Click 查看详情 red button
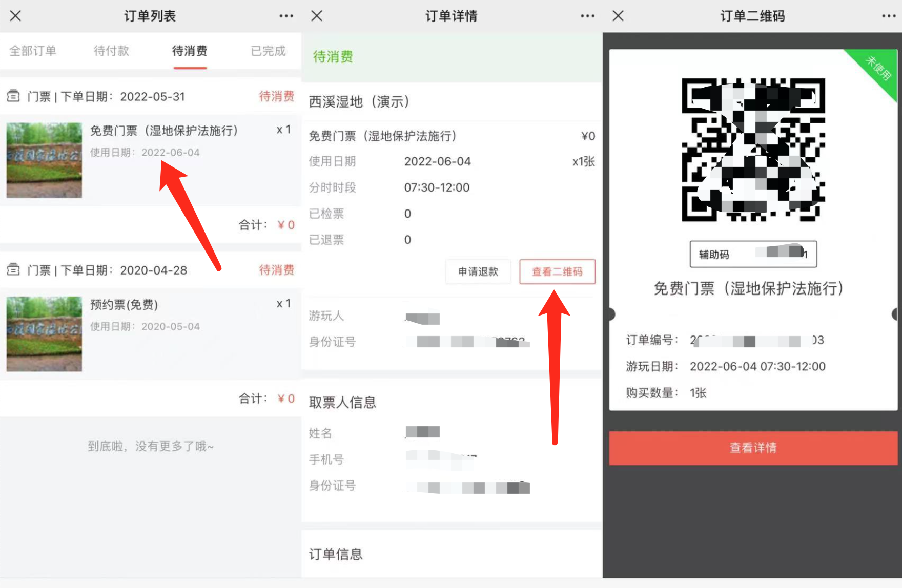Viewport: 902px width, 588px height. coord(753,448)
